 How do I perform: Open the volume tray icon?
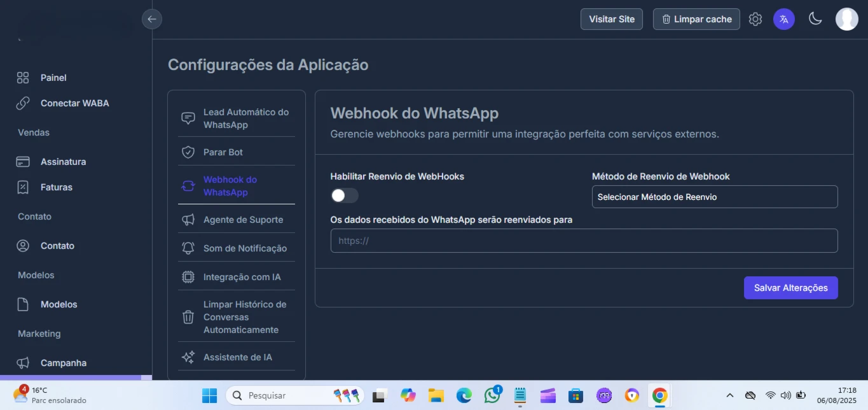(x=785, y=395)
